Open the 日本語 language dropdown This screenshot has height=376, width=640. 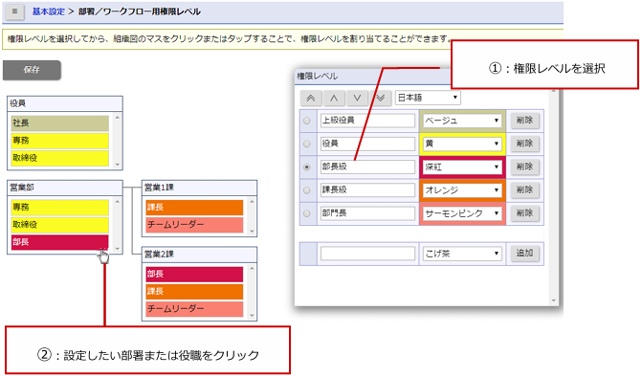pos(427,98)
